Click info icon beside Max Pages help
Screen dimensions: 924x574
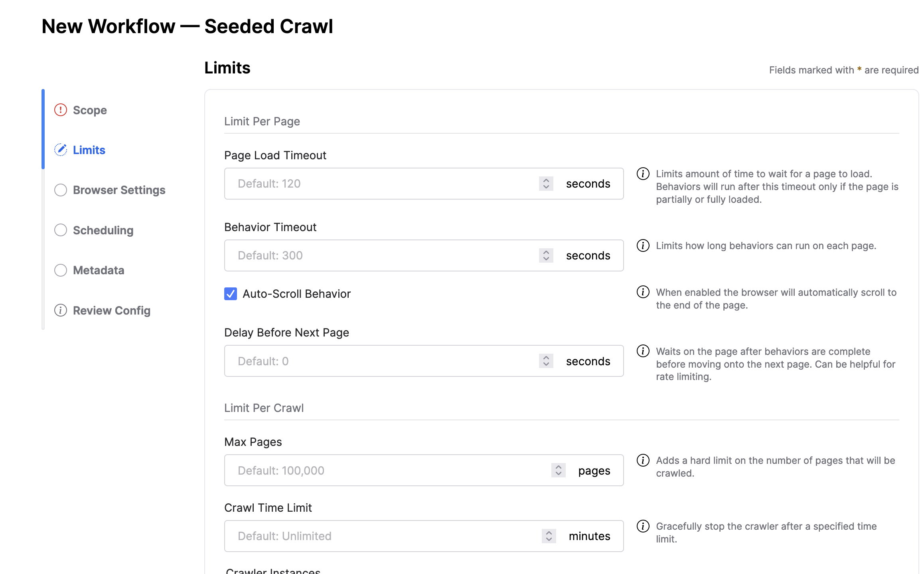point(643,460)
